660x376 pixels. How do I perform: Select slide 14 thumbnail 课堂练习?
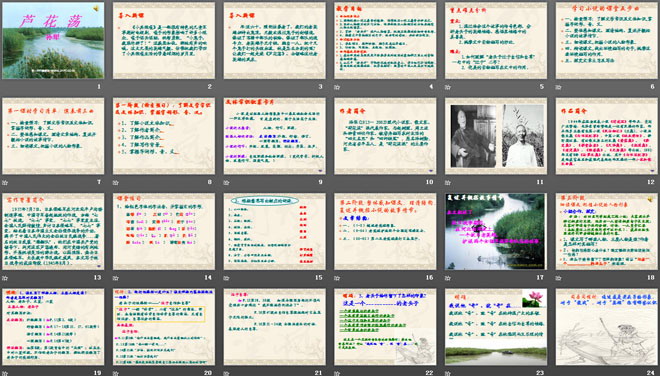click(164, 232)
